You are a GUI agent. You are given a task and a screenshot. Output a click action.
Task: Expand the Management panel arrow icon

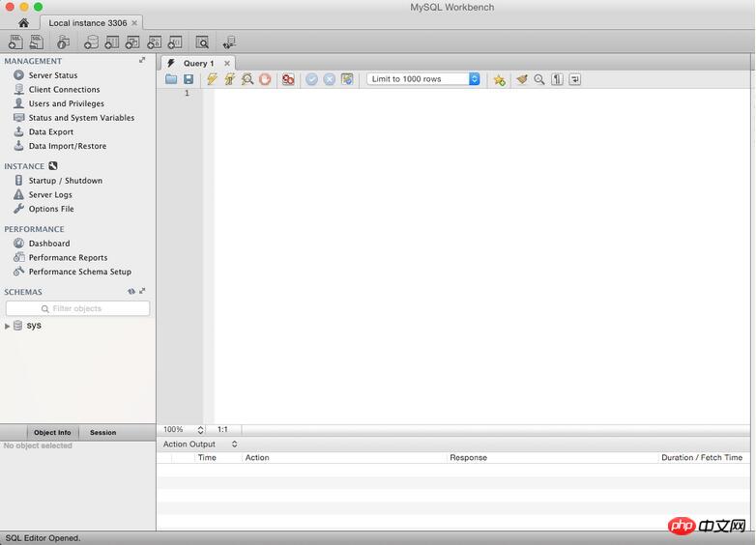[x=142, y=60]
